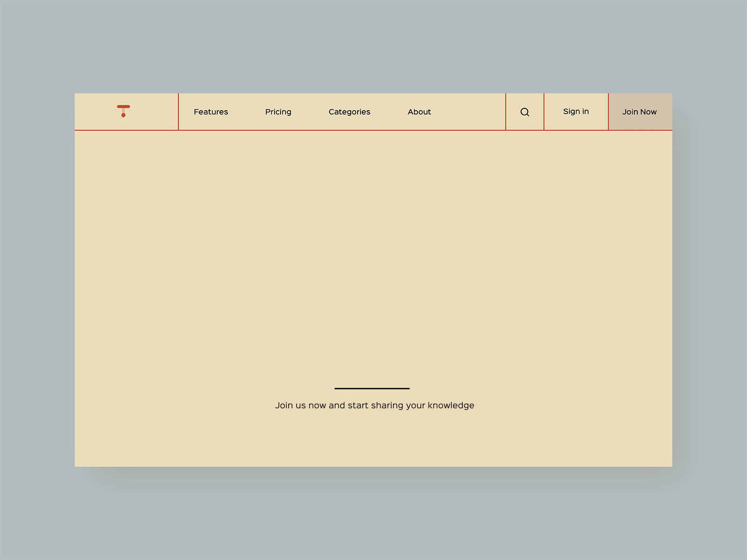Click the highlighted Join Now call to action
The height and width of the screenshot is (560, 747).
639,112
